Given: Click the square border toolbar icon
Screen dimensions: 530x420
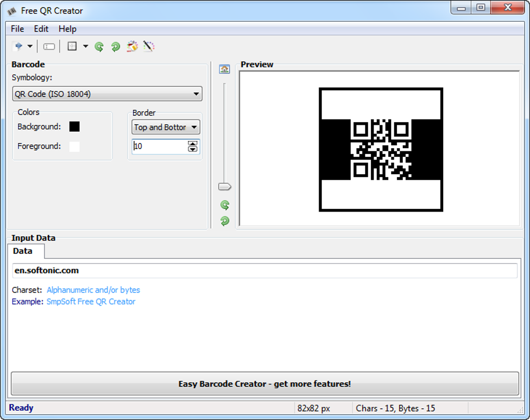Looking at the screenshot, I should 72,46.
